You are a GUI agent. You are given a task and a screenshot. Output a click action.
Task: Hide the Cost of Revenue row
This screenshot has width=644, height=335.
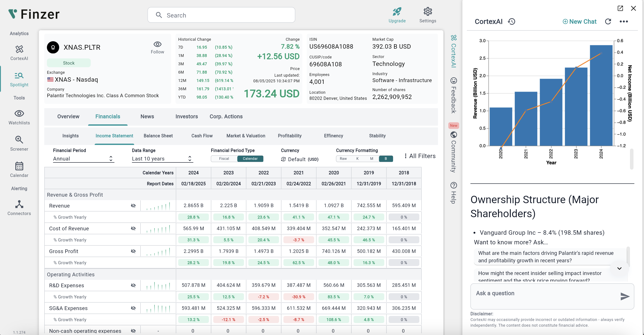point(133,228)
